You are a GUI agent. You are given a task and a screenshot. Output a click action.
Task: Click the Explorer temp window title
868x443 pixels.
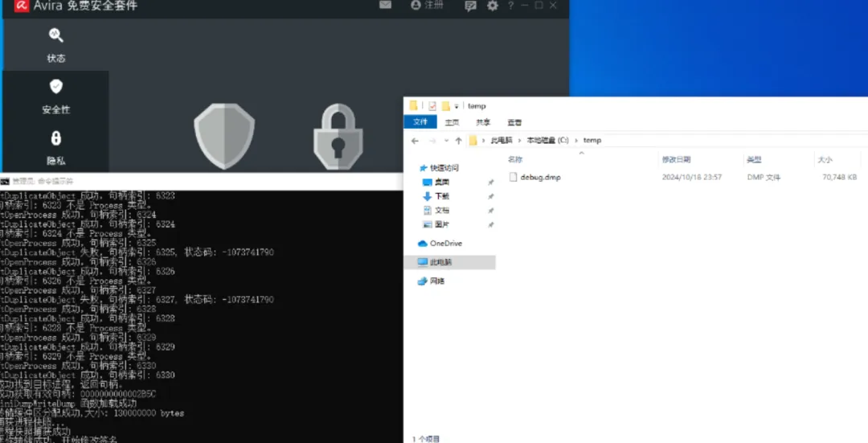[x=477, y=106]
